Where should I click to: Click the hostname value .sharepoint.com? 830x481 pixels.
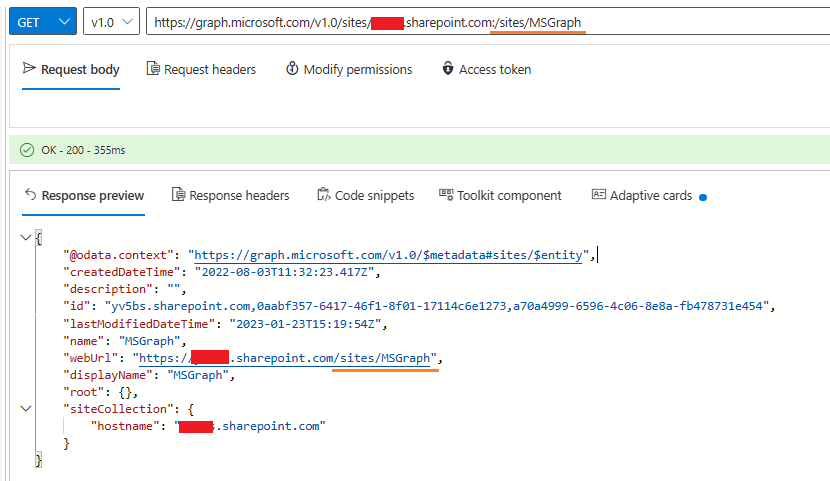tap(250, 426)
